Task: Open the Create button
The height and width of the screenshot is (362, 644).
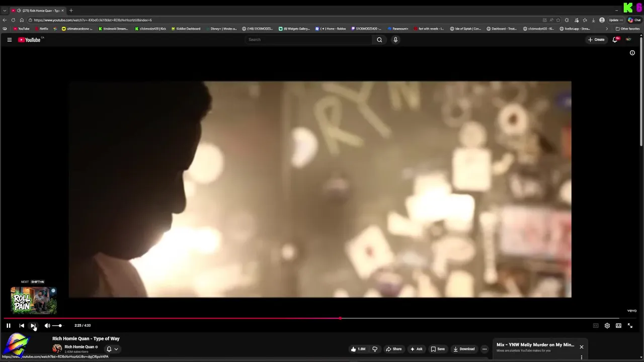Action: tap(596, 40)
